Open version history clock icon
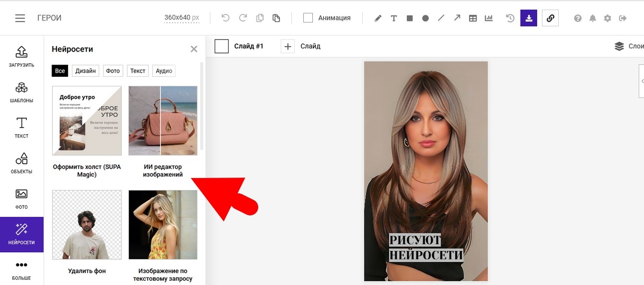Image resolution: width=644 pixels, height=285 pixels. (510, 18)
